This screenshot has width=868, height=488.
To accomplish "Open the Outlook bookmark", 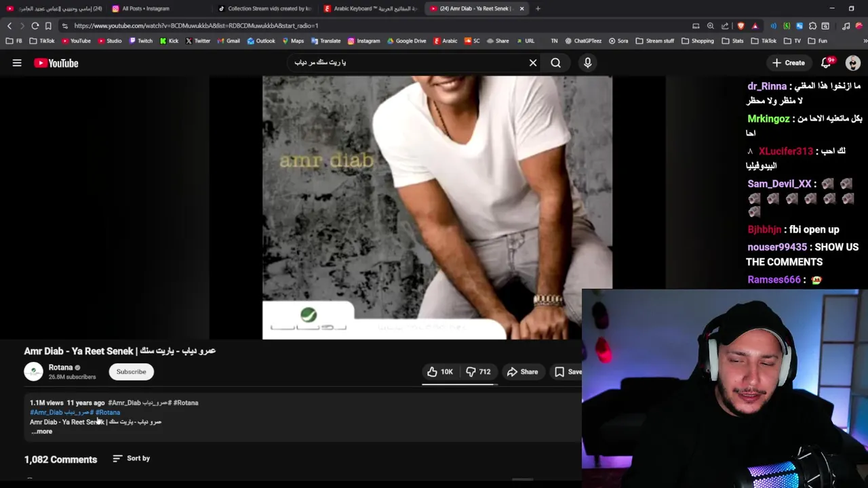I will click(261, 41).
